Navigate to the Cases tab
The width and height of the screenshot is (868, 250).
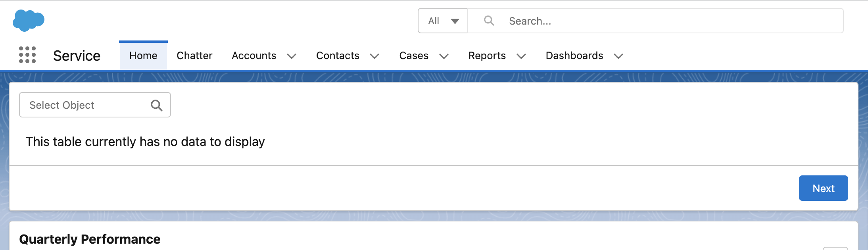413,56
